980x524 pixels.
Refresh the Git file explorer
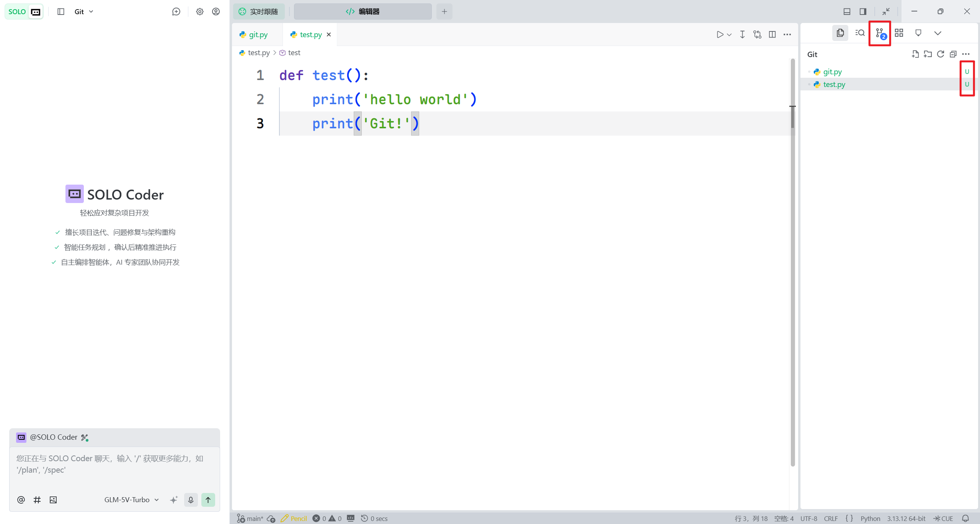[941, 54]
